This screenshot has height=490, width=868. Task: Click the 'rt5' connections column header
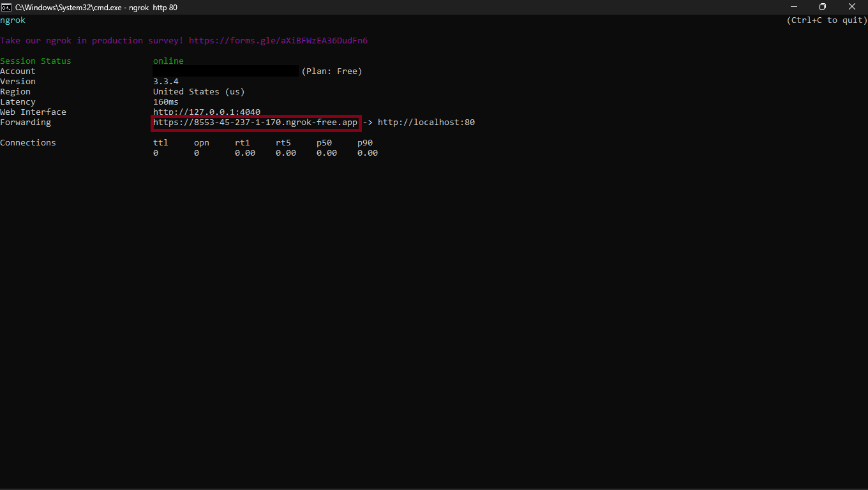click(x=283, y=143)
